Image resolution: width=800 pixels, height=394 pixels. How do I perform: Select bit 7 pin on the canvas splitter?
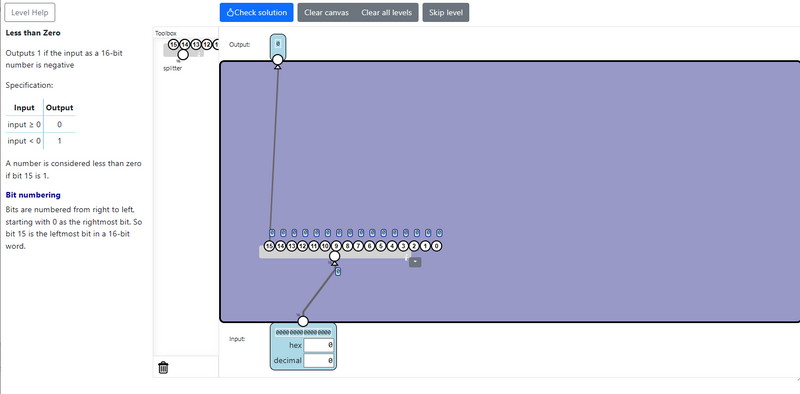359,246
